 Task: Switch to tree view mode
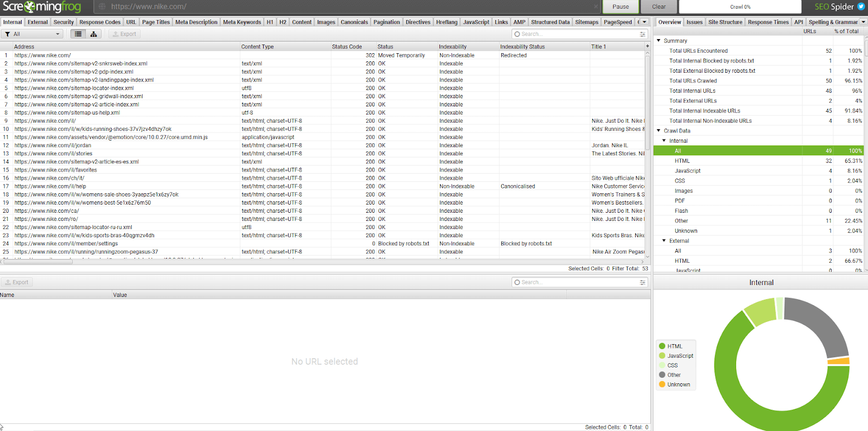tap(93, 34)
